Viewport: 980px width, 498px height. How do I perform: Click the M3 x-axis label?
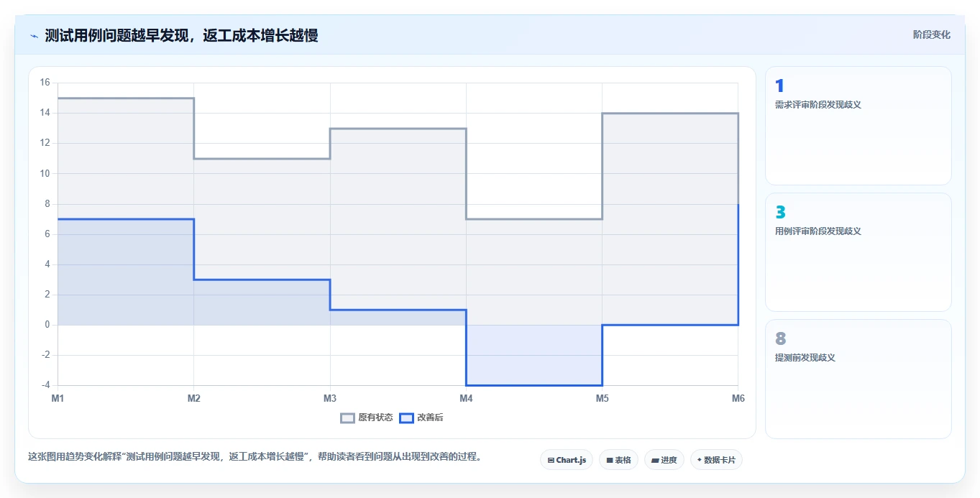click(x=330, y=397)
